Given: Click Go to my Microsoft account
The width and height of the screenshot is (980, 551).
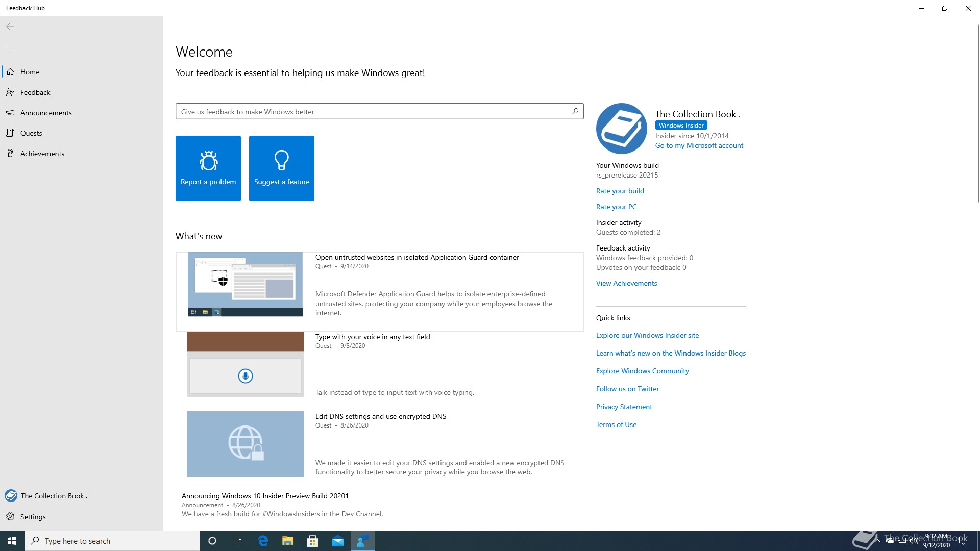Looking at the screenshot, I should coord(699,145).
